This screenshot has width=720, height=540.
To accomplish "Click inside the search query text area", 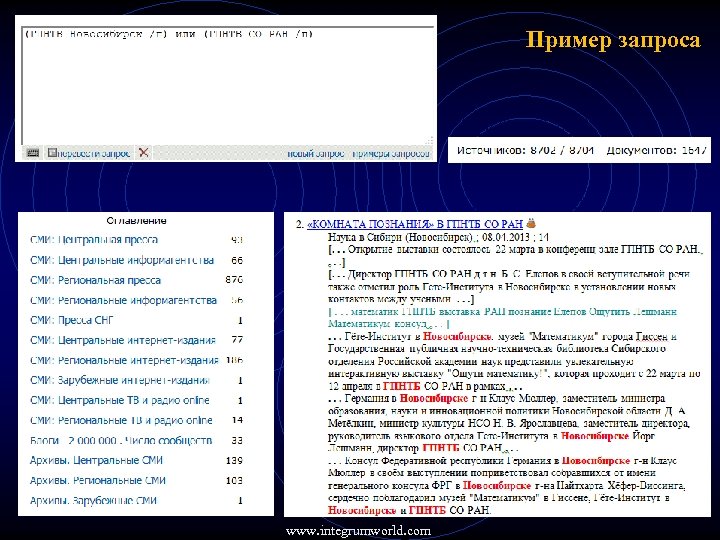I will tap(227, 85).
